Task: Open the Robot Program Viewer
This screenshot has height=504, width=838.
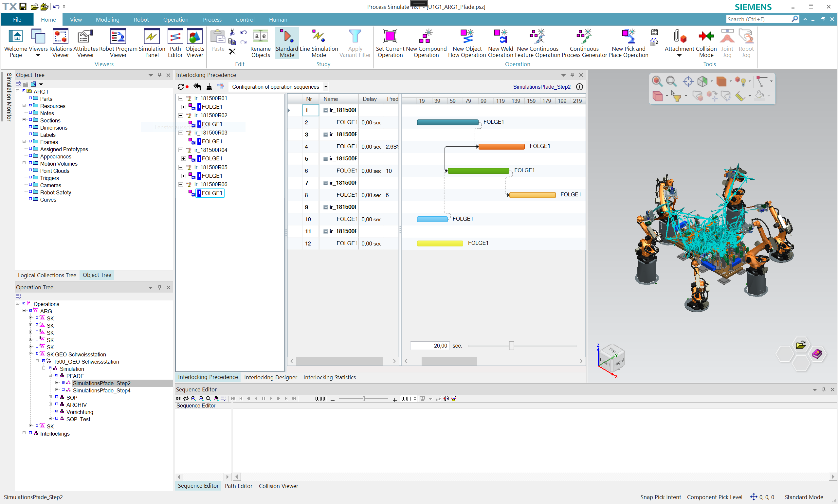Action: pos(118,43)
